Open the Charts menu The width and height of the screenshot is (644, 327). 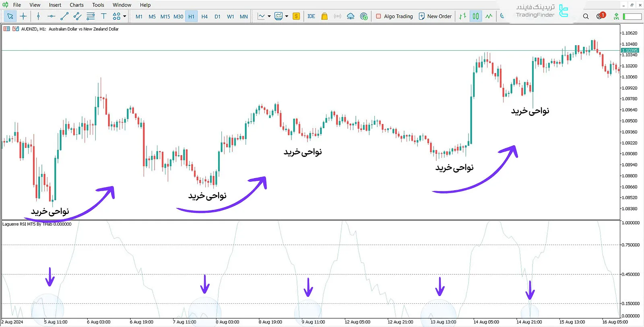pos(76,5)
